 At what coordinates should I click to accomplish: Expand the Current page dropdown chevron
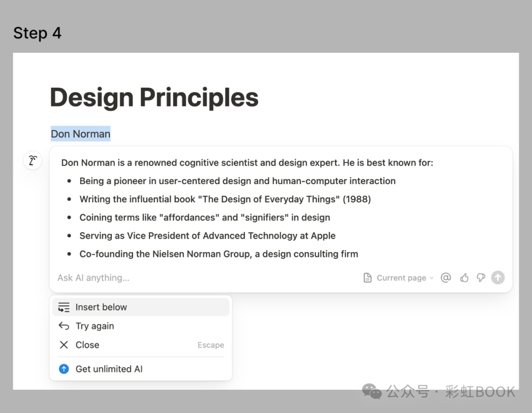click(x=432, y=278)
